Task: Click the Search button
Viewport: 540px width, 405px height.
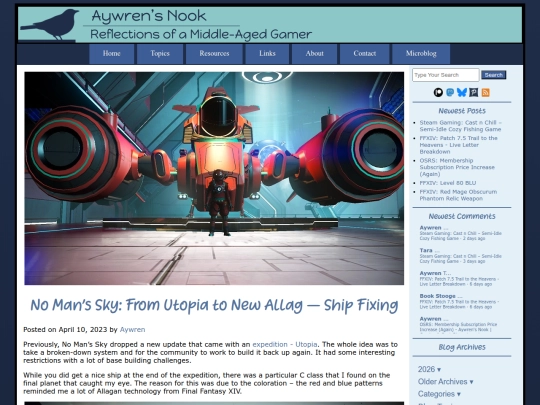Action: [x=494, y=75]
